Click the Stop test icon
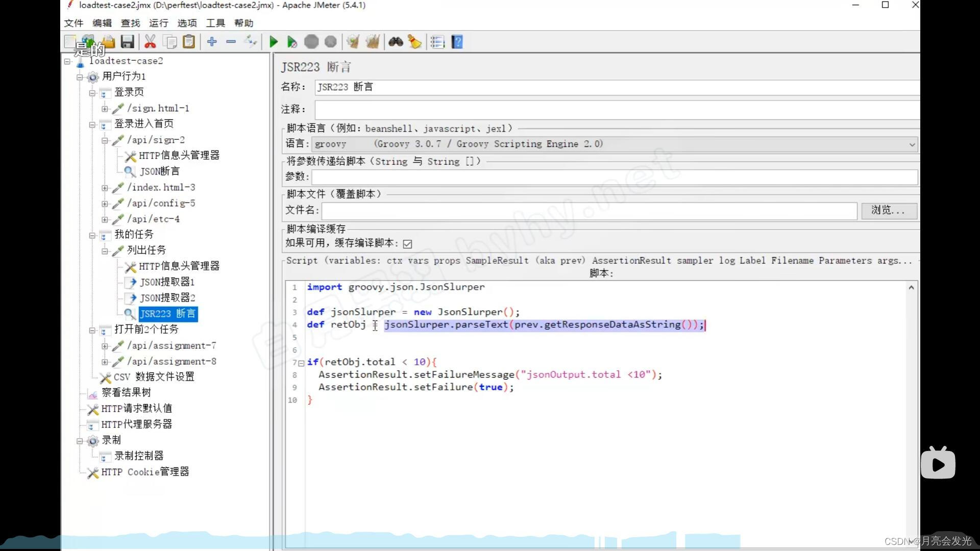 tap(311, 42)
